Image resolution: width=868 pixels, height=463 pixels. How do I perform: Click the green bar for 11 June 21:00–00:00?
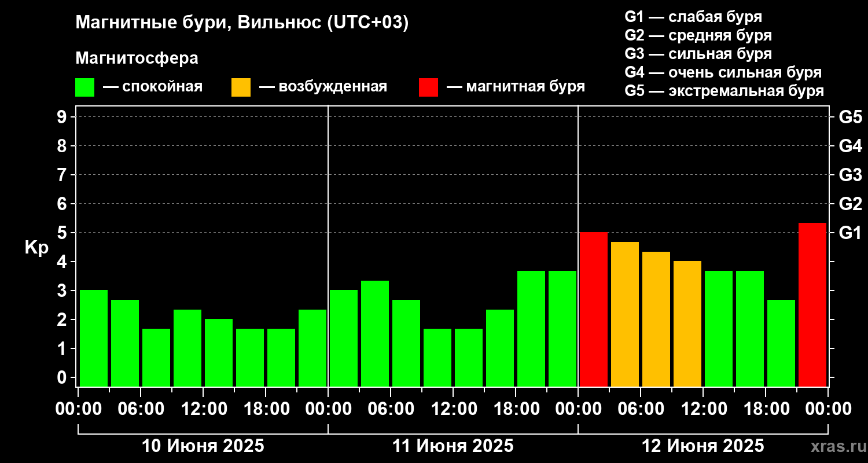click(562, 329)
